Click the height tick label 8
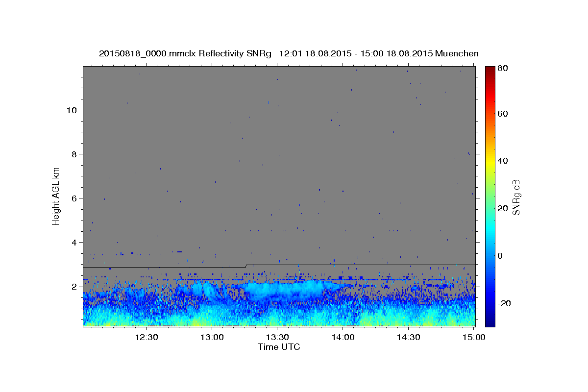 [75, 154]
